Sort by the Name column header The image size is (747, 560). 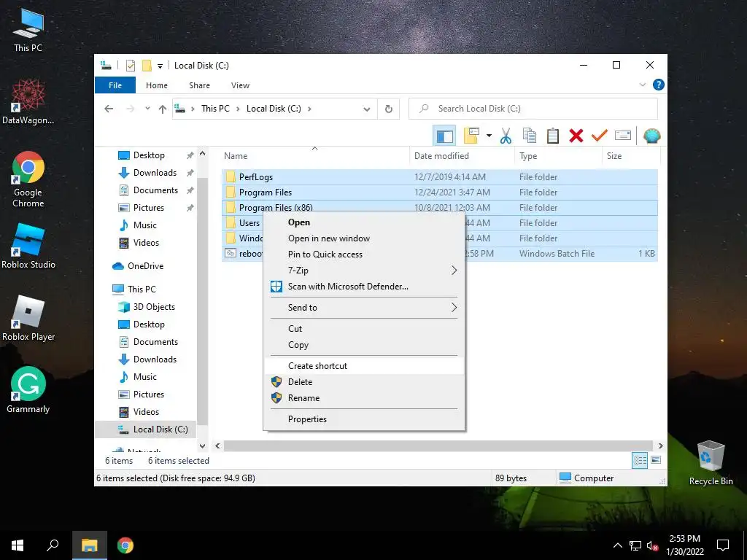pyautogui.click(x=314, y=156)
